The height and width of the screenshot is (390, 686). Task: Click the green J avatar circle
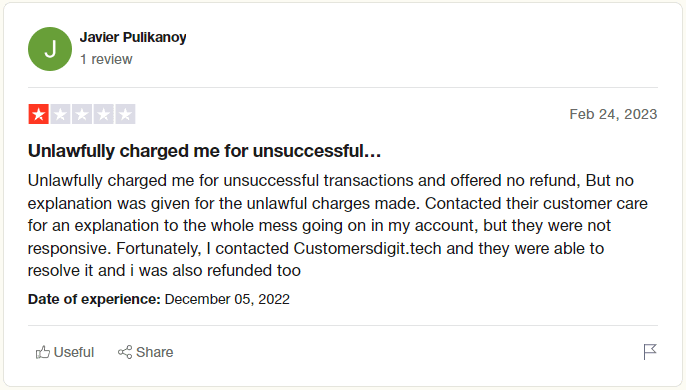click(50, 49)
